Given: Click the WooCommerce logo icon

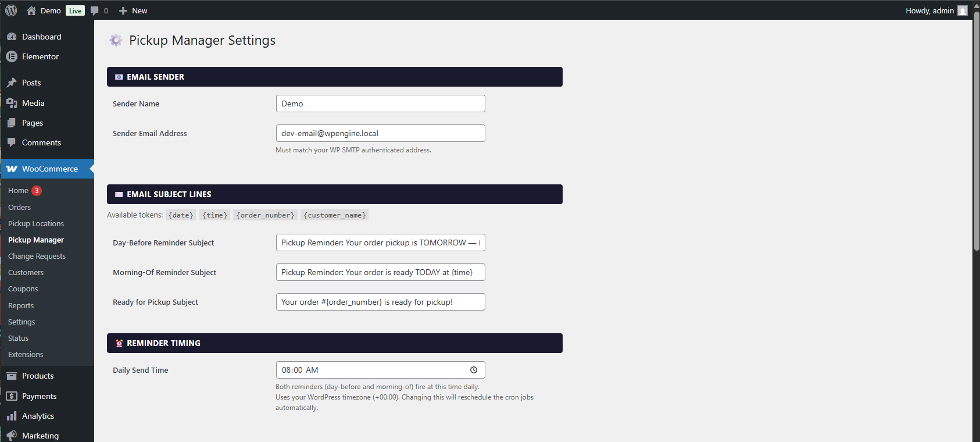Looking at the screenshot, I should (12, 169).
